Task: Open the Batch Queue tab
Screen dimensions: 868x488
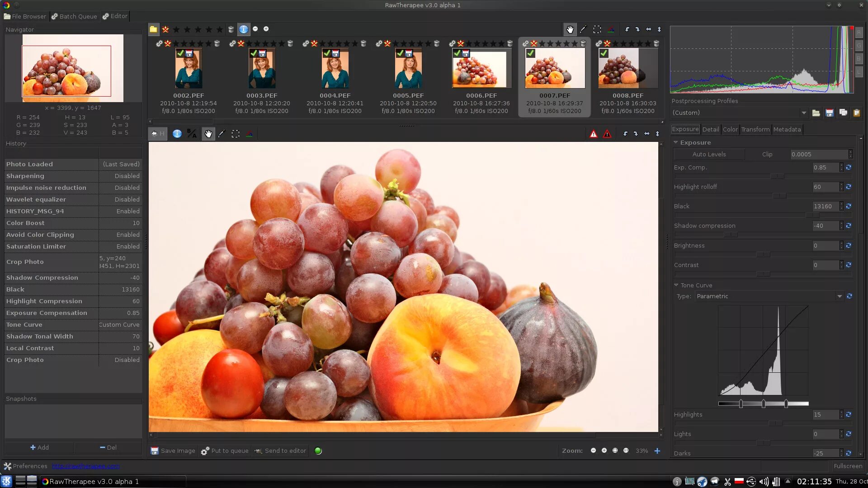Action: pos(74,16)
